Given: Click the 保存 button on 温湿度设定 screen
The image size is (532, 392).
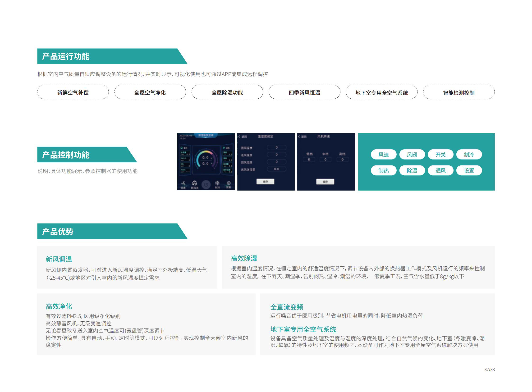Looking at the screenshot, I should click(x=265, y=182).
